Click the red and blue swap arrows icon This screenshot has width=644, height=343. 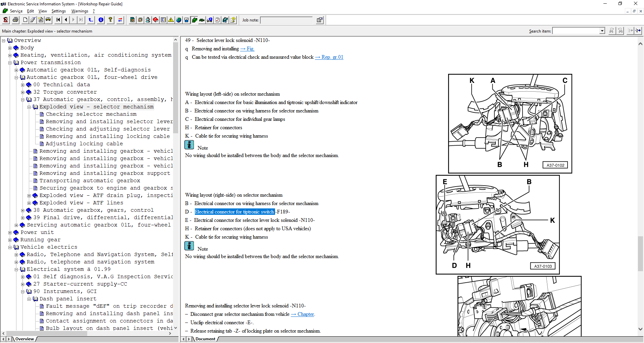tap(120, 20)
